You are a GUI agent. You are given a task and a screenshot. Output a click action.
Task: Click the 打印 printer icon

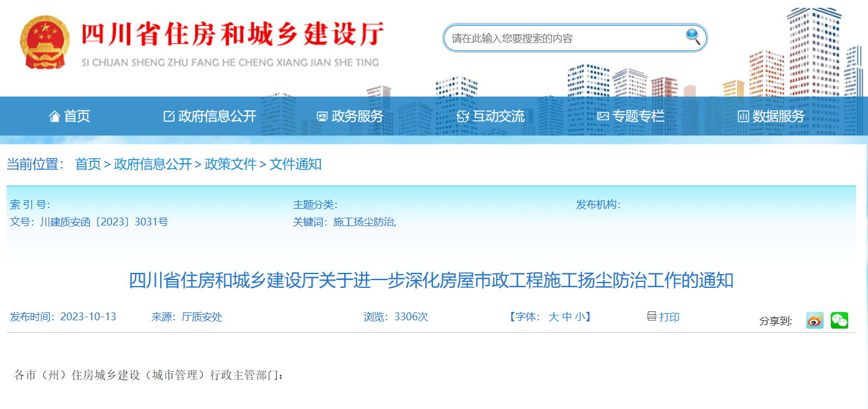651,317
